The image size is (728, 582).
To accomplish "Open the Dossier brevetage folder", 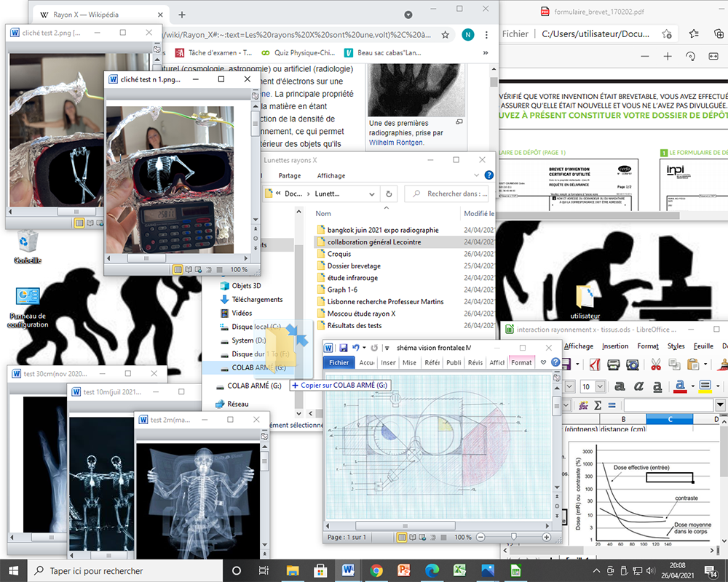I will (x=354, y=266).
